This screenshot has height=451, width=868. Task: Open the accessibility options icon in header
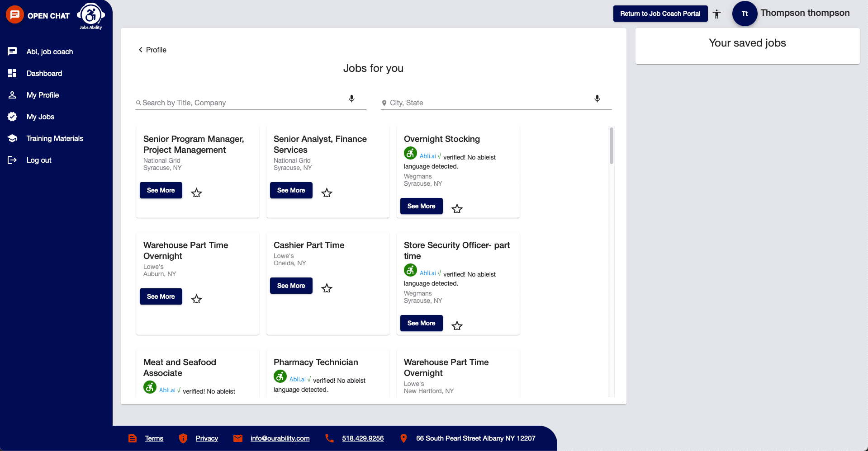pos(716,14)
